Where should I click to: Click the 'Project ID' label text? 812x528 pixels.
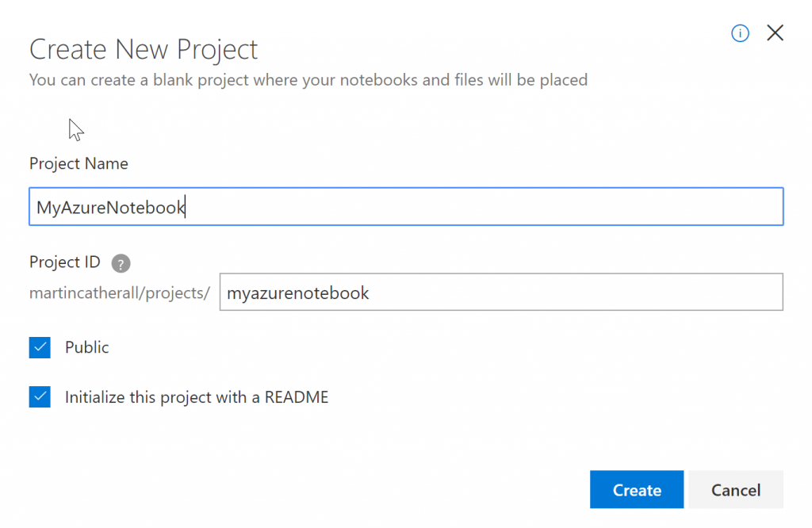(x=65, y=262)
